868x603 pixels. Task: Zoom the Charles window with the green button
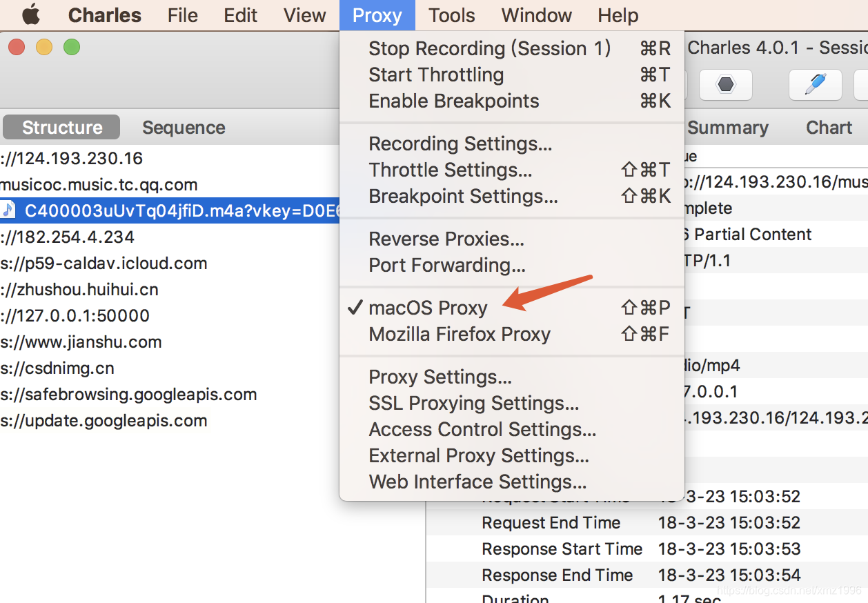(72, 47)
